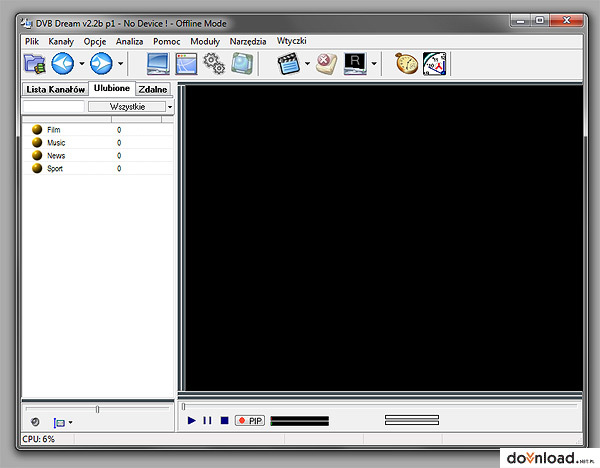Switch to the Lista Kanałów tab

(55, 89)
